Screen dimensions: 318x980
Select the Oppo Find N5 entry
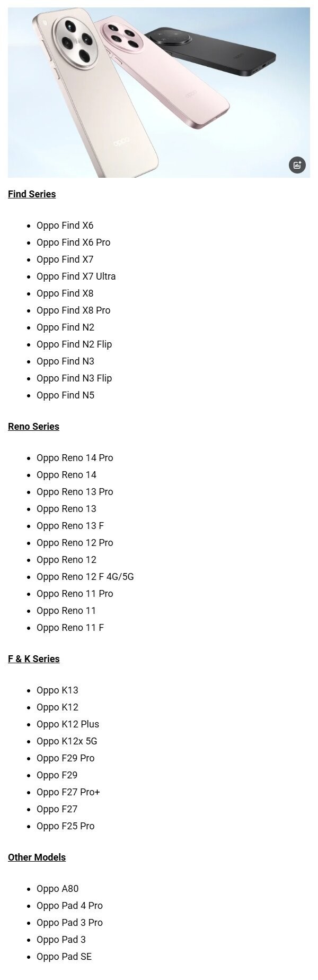65,395
